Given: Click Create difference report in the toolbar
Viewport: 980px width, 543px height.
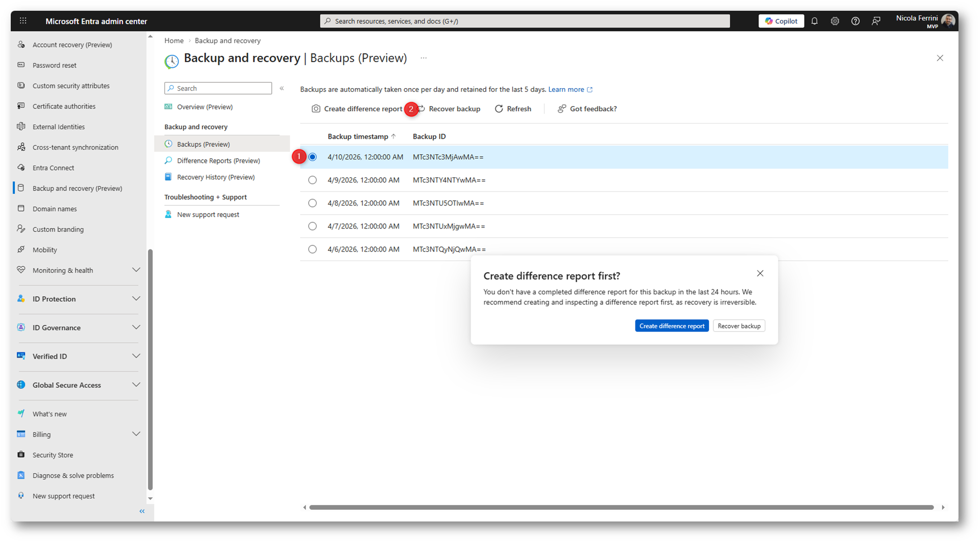Looking at the screenshot, I should point(357,109).
